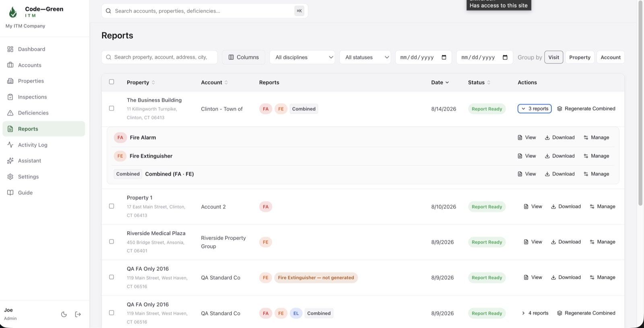Click the ⌘K shortcut badge in search
Screen dimensions: 644x328
point(299,11)
